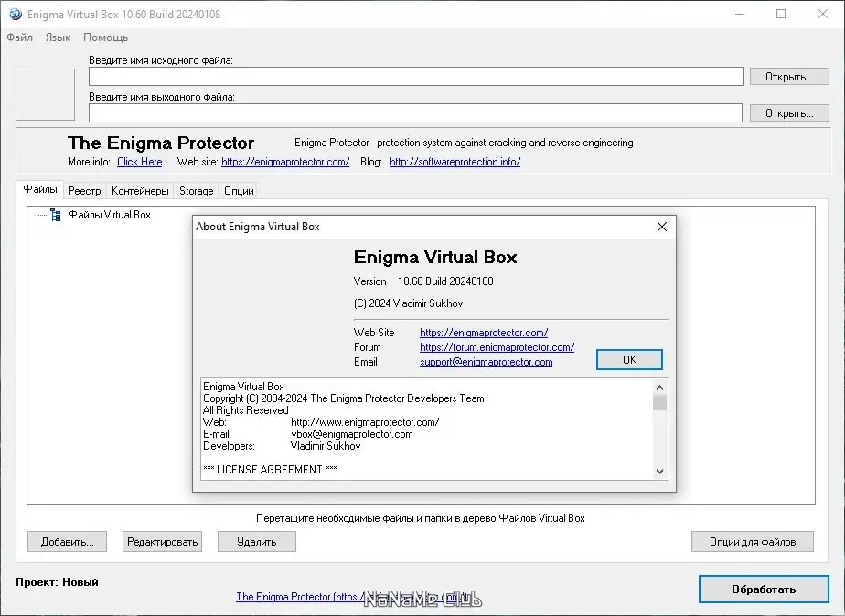Click the support email link
845x616 pixels.
[487, 362]
